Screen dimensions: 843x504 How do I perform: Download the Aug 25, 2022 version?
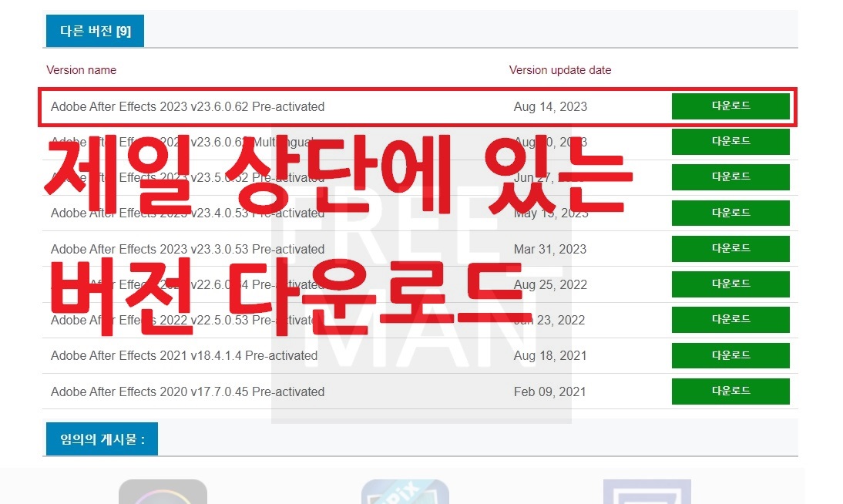pyautogui.click(x=730, y=284)
